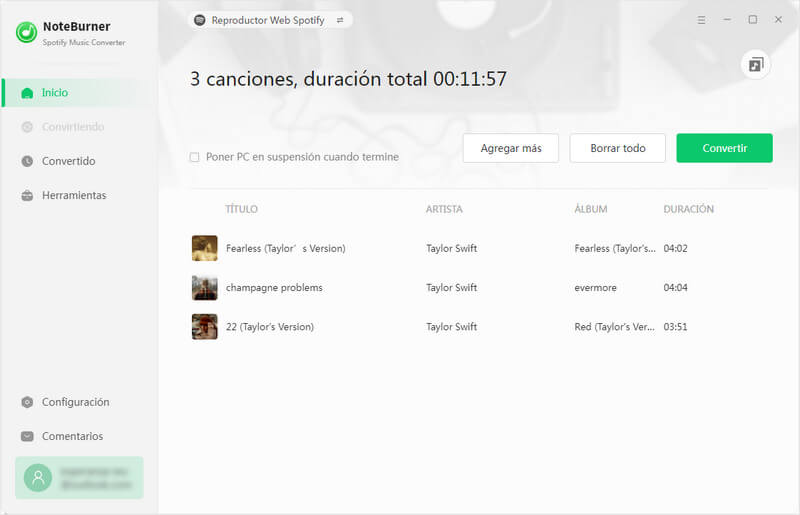Click the Convertido clock icon
800x515 pixels.
coord(27,161)
